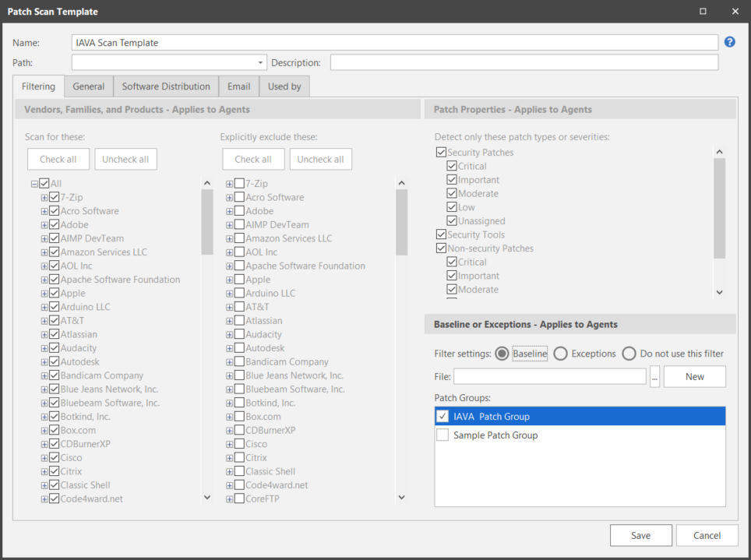751x560 pixels.
Task: Check the Sample Patch Group checkbox
Action: pos(442,435)
